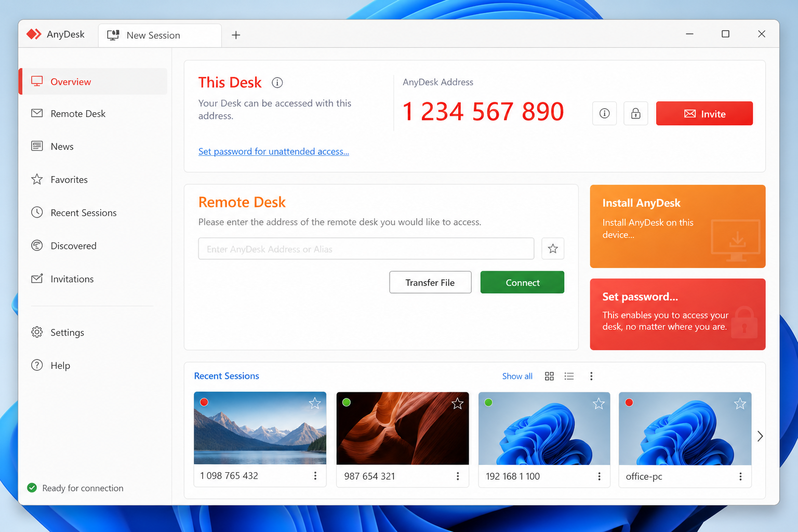Viewport: 798px width, 532px height.
Task: Open Help in the sidebar
Action: click(93, 366)
